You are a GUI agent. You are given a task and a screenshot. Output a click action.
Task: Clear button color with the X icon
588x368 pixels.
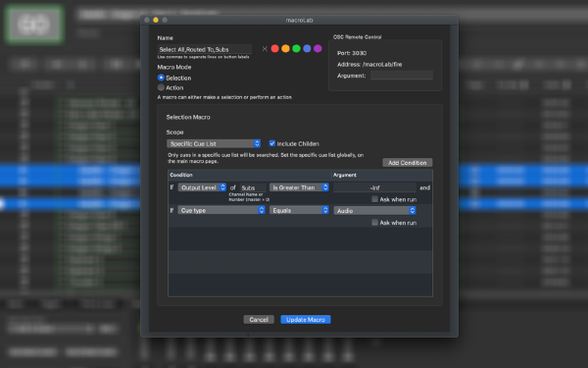(x=265, y=49)
